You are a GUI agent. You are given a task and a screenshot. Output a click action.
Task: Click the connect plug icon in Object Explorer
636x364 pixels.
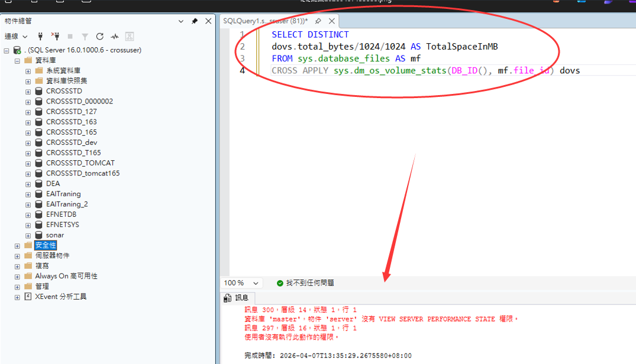click(x=41, y=37)
